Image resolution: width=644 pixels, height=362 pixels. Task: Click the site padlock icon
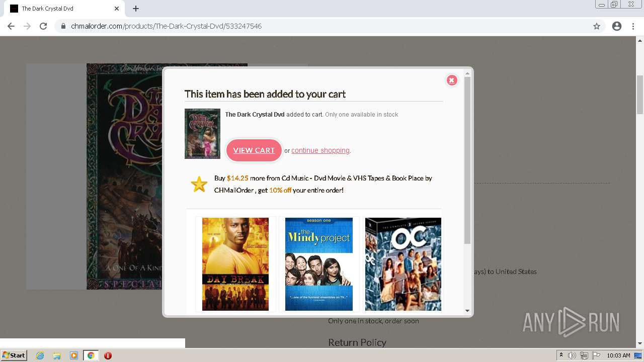point(63,26)
